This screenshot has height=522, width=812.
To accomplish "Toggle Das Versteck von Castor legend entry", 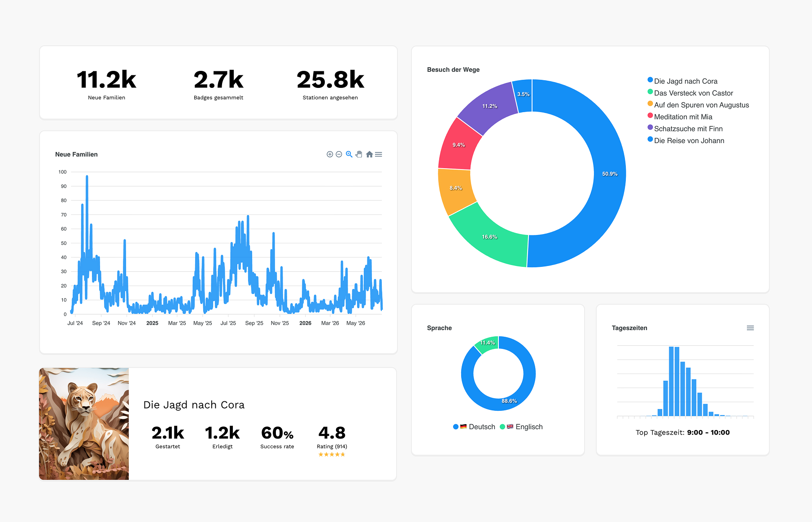I will click(690, 93).
